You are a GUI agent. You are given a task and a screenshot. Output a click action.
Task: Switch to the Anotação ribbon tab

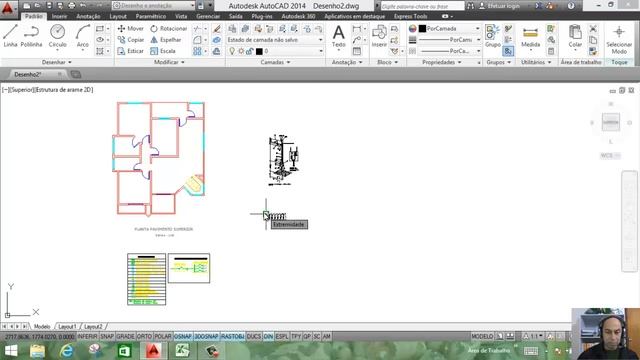[x=88, y=16]
